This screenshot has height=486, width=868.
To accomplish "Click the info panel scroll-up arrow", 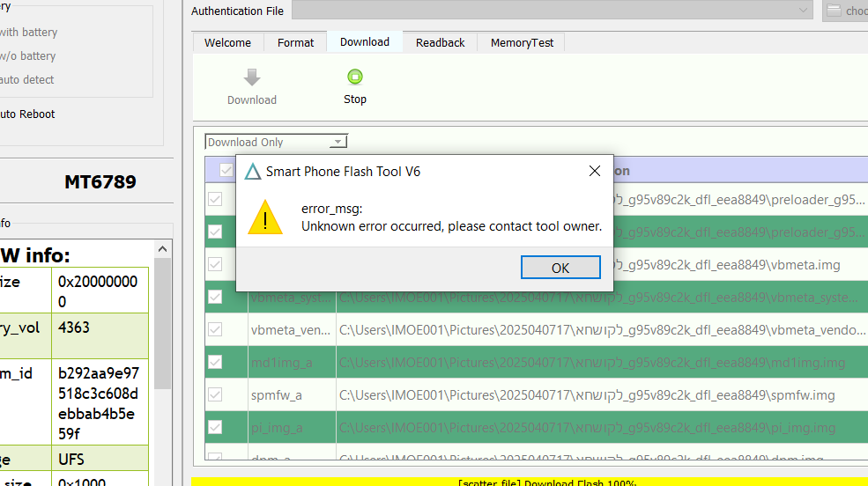I will tap(162, 249).
